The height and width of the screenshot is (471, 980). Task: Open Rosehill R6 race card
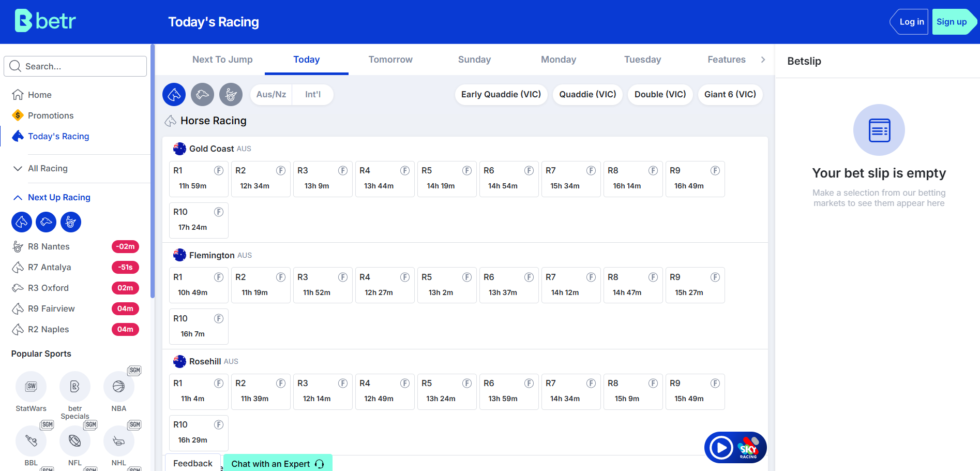509,392
